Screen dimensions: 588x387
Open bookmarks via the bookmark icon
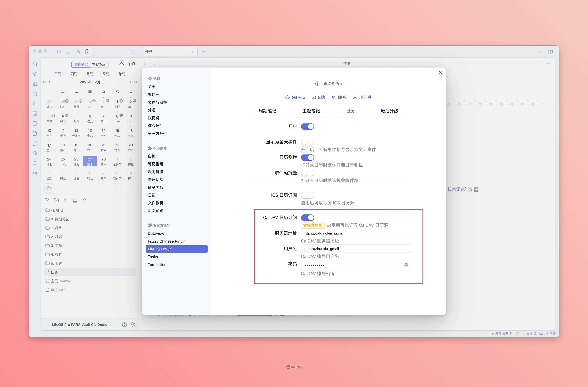[68, 52]
